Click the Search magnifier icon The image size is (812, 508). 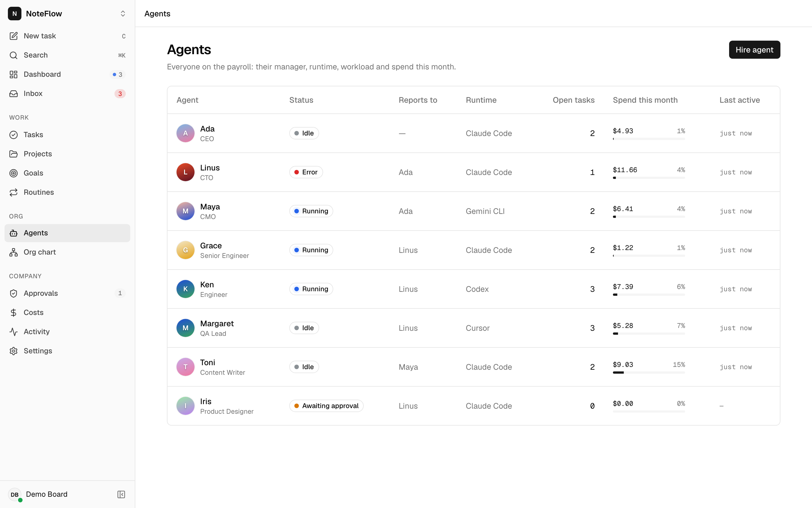pyautogui.click(x=14, y=55)
